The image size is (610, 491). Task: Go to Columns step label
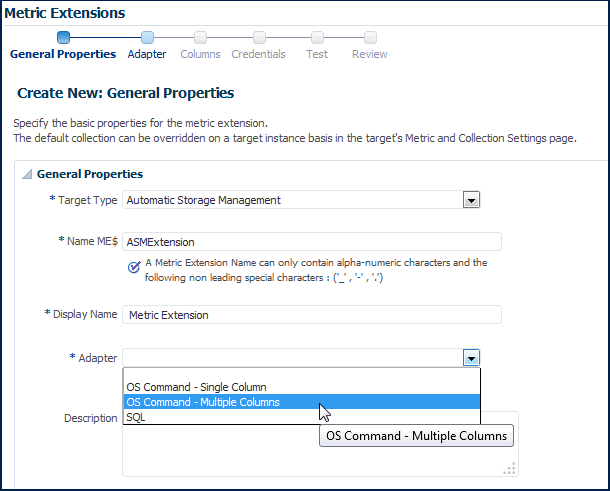[200, 54]
